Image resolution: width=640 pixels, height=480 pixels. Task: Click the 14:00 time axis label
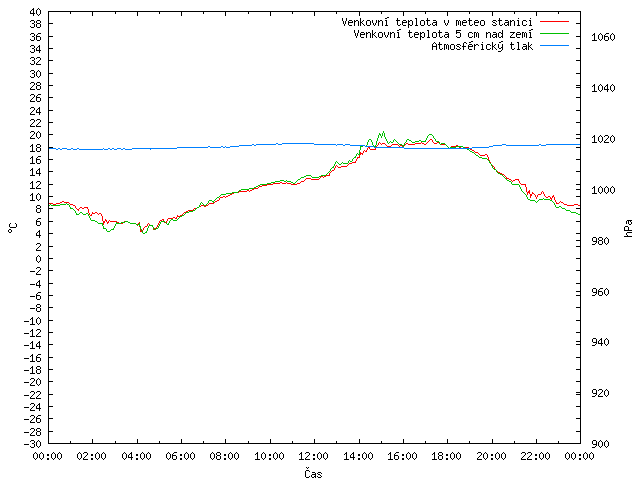358,456
